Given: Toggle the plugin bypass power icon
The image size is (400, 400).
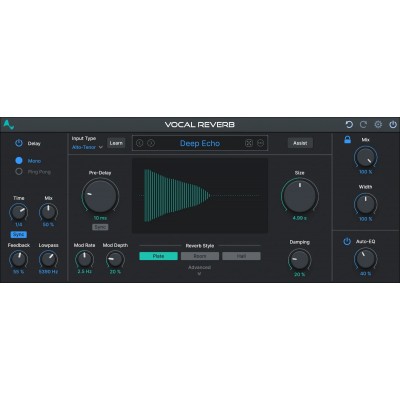Looking at the screenshot, I should (x=393, y=125).
